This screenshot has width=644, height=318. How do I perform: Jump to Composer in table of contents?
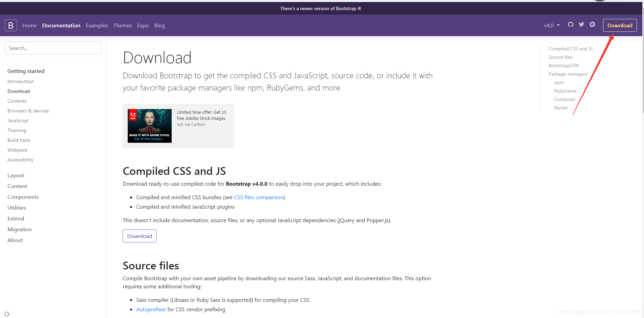(565, 99)
